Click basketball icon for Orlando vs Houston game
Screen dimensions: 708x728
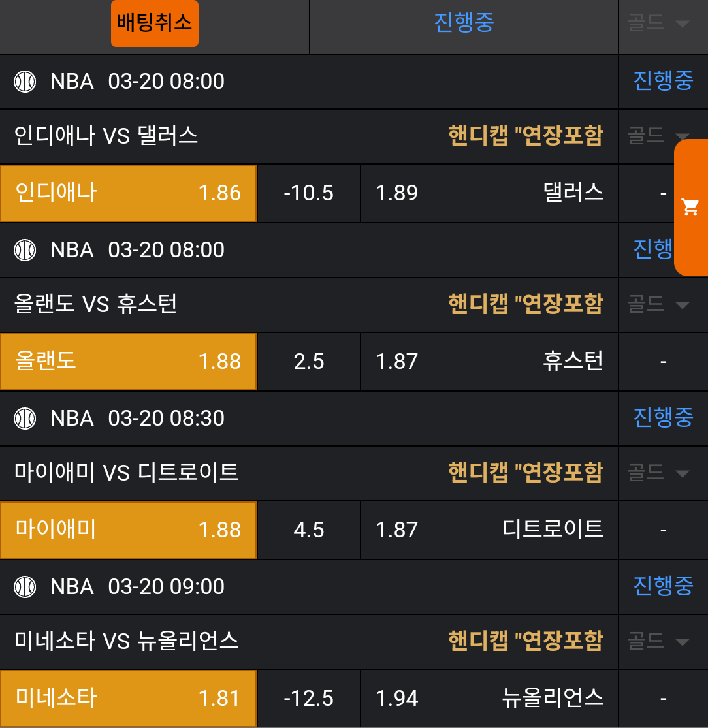pyautogui.click(x=25, y=250)
